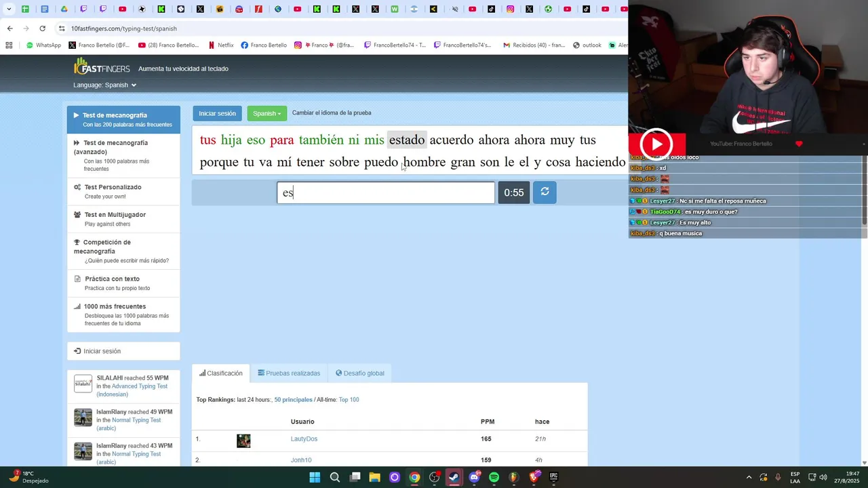Select Test de mecanografía in sidebar

coord(123,120)
